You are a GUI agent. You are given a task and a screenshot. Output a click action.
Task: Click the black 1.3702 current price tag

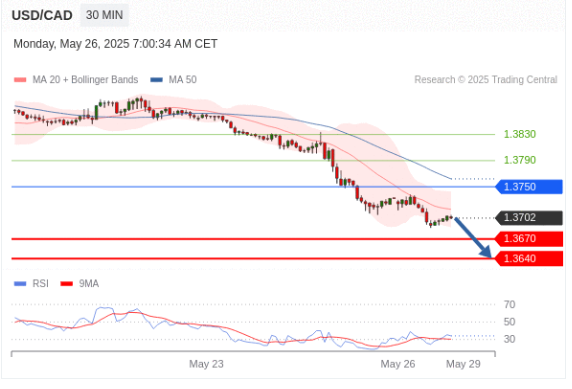click(529, 218)
